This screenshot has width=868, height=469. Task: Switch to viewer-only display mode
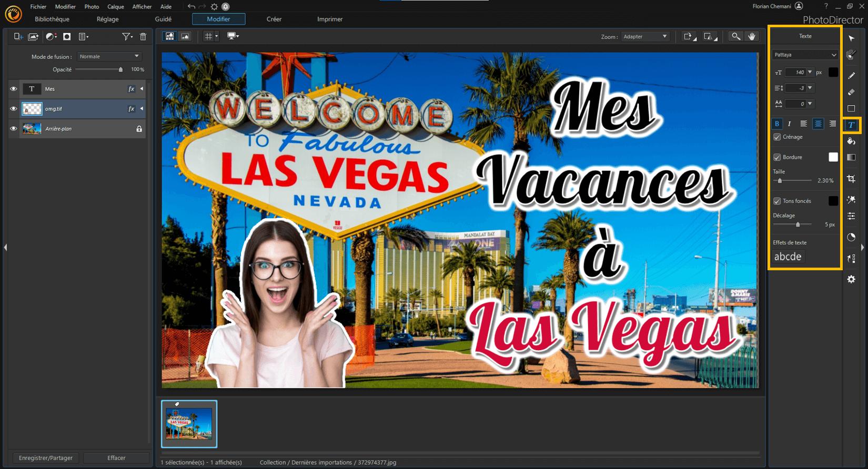(x=185, y=36)
